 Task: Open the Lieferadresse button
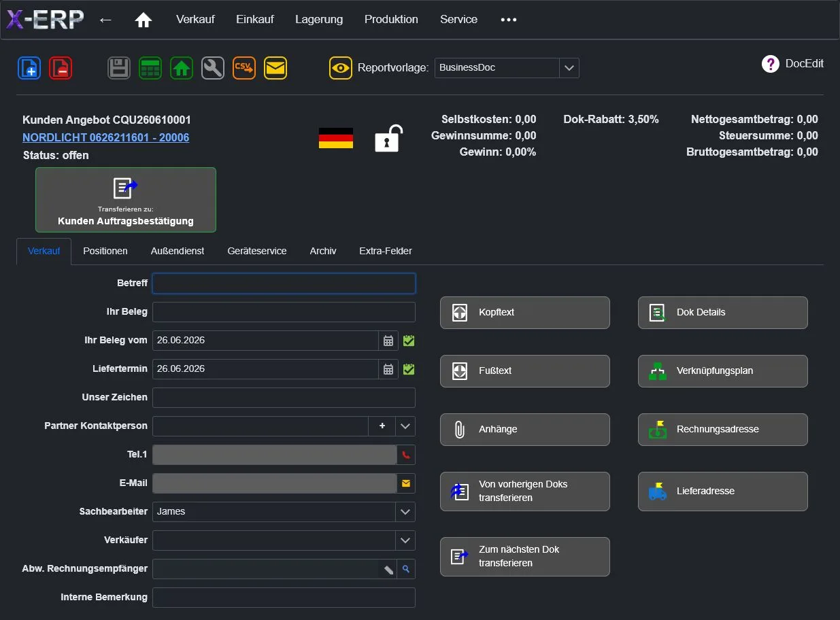(x=723, y=492)
